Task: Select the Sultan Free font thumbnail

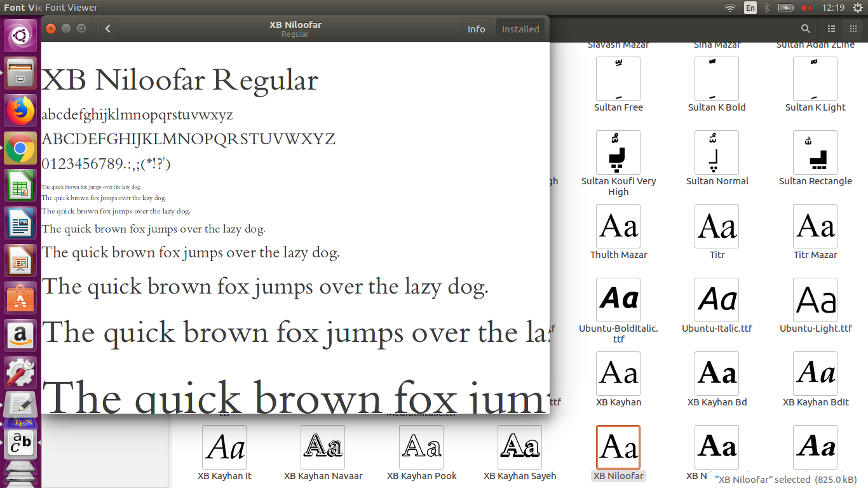Action: [618, 79]
